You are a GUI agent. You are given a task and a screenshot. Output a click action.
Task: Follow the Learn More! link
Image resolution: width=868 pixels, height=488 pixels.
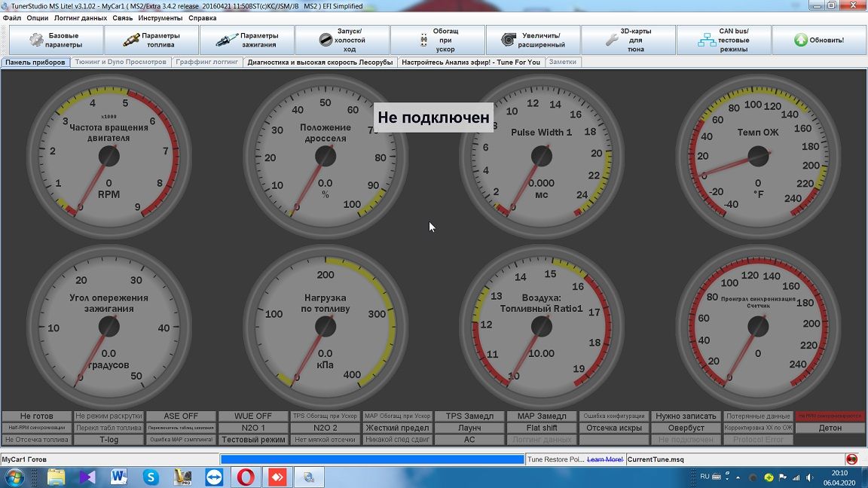click(605, 459)
